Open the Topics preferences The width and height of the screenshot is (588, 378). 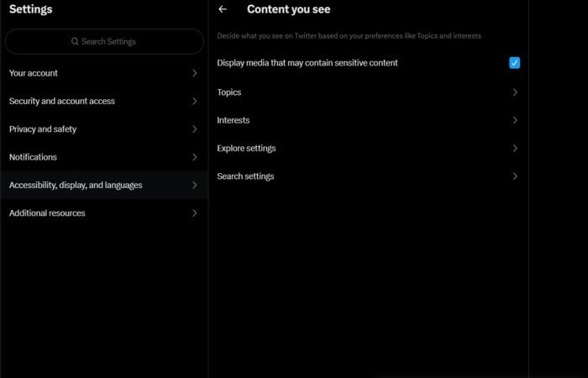368,92
